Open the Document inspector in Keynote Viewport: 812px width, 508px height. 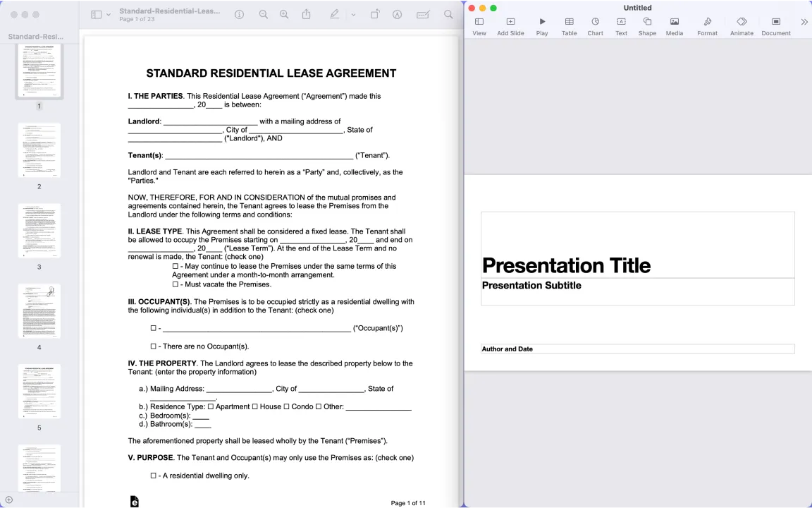pos(776,26)
